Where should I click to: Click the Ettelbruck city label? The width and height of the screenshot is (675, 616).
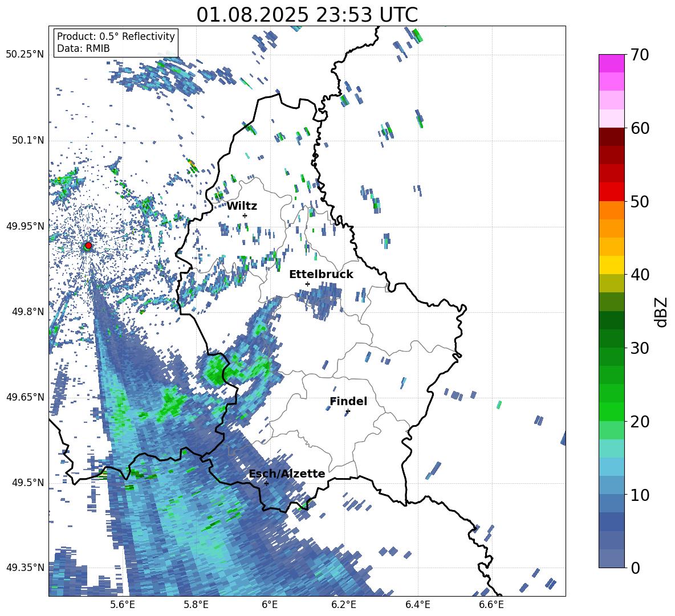point(321,275)
